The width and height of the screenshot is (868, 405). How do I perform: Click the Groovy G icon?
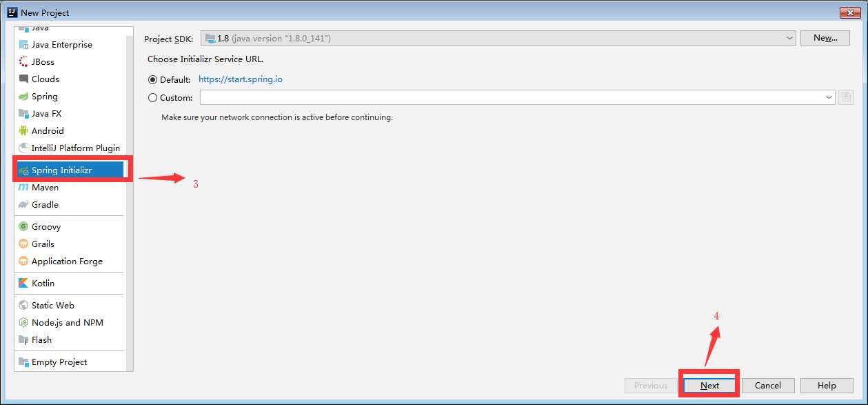(x=23, y=227)
